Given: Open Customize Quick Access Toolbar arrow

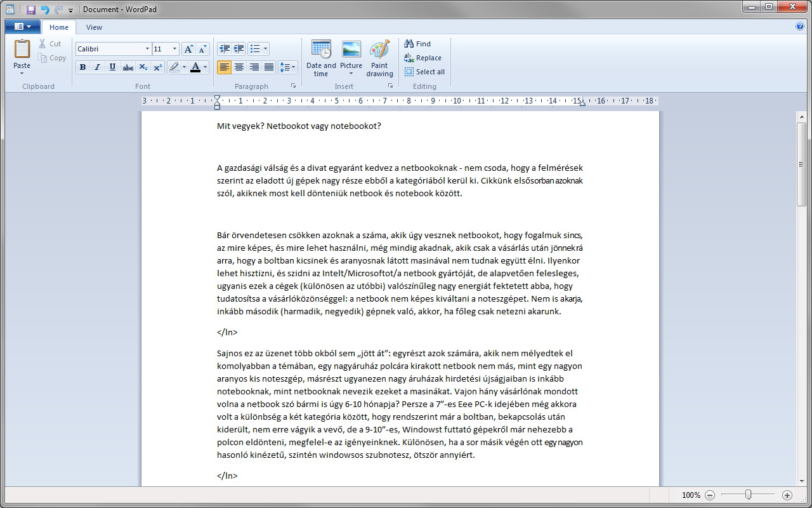Looking at the screenshot, I should click(70, 10).
